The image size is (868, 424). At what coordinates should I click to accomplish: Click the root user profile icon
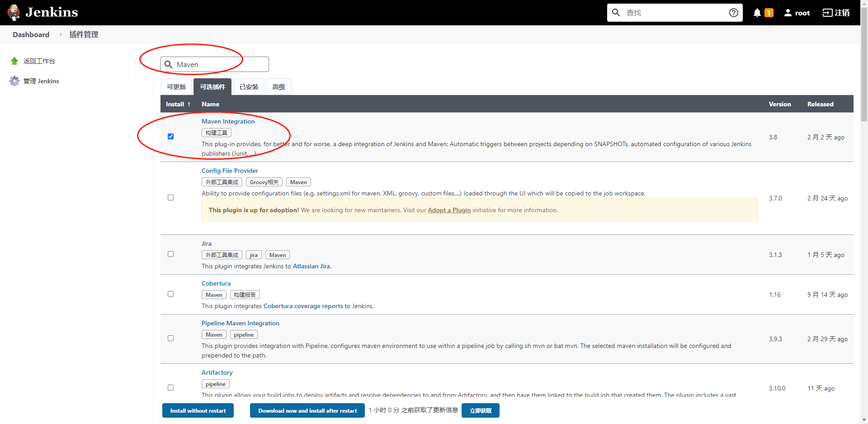[788, 13]
